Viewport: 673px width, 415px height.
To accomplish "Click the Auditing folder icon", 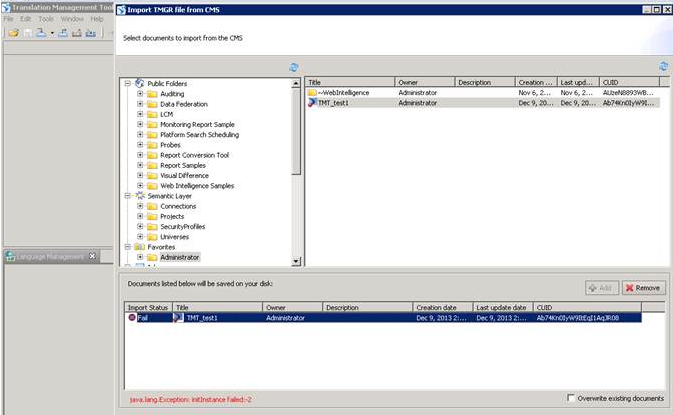I will coord(152,94).
